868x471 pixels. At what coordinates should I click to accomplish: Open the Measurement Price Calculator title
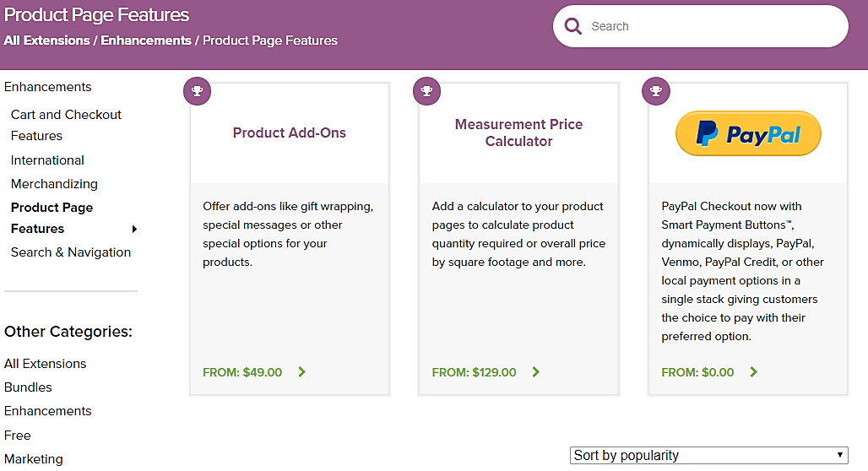point(518,133)
